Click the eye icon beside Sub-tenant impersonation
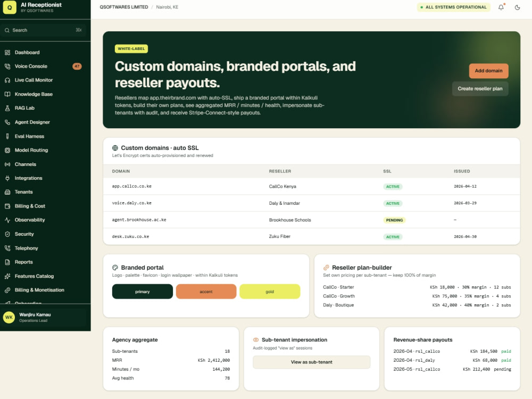 [x=256, y=340]
